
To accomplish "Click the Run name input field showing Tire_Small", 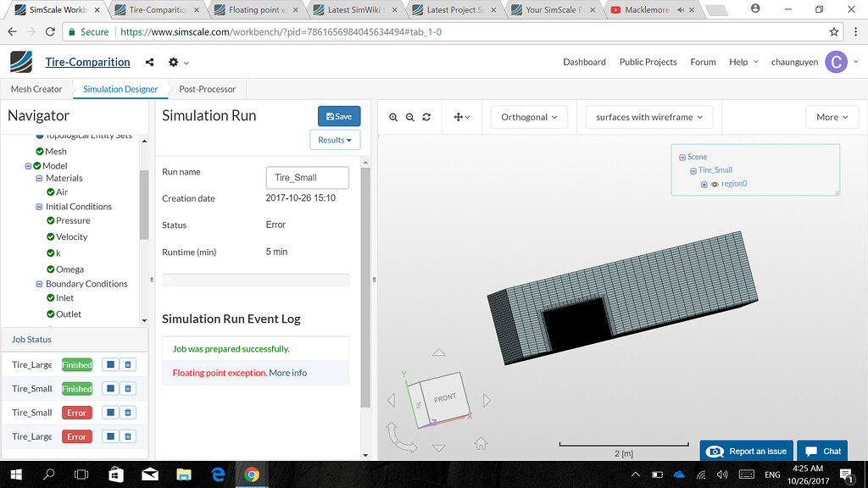I will [307, 177].
